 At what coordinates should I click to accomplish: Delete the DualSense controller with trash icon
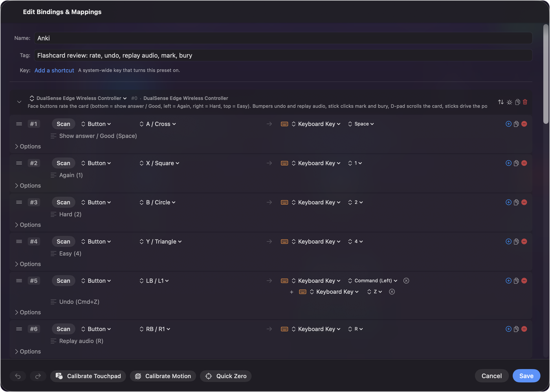click(x=525, y=102)
